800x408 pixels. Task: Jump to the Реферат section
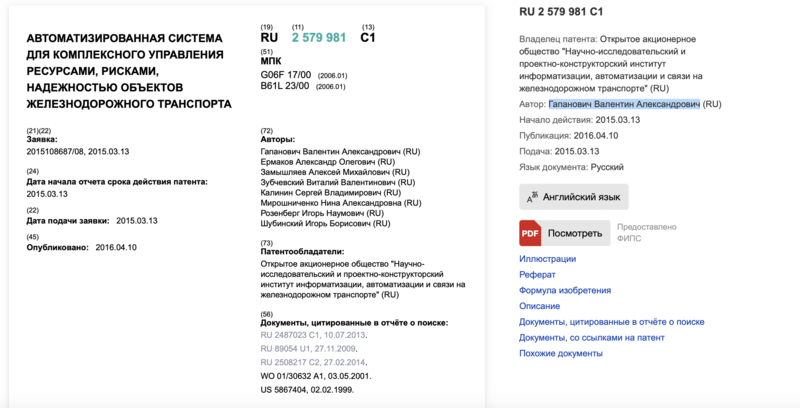pos(537,275)
